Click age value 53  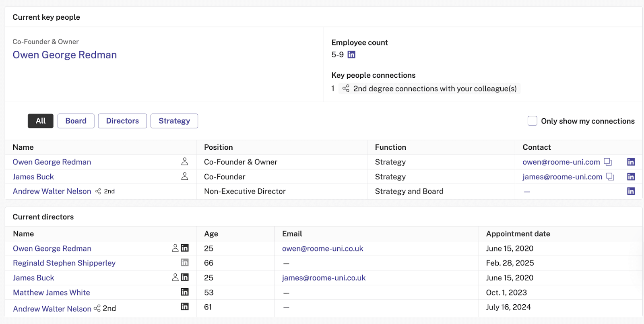coord(208,293)
